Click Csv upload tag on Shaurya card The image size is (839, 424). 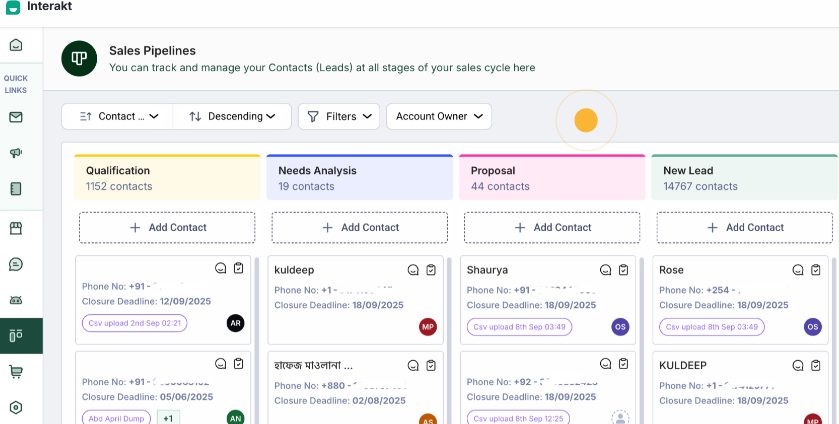[519, 327]
